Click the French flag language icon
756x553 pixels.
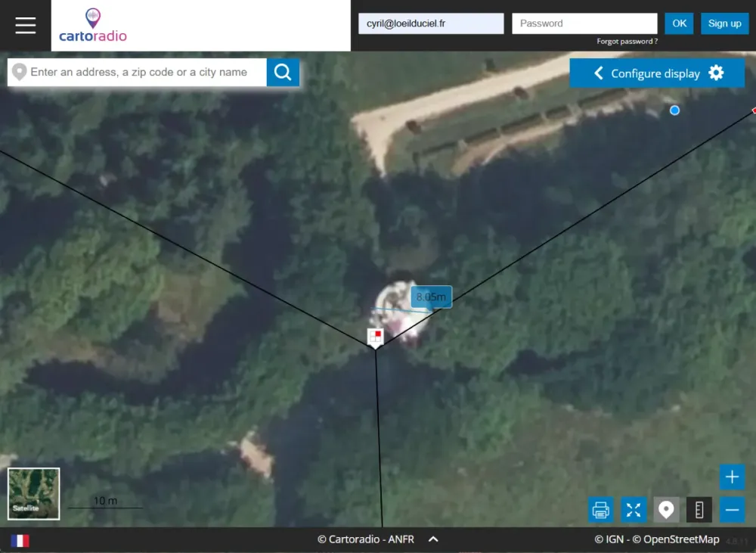[20, 540]
